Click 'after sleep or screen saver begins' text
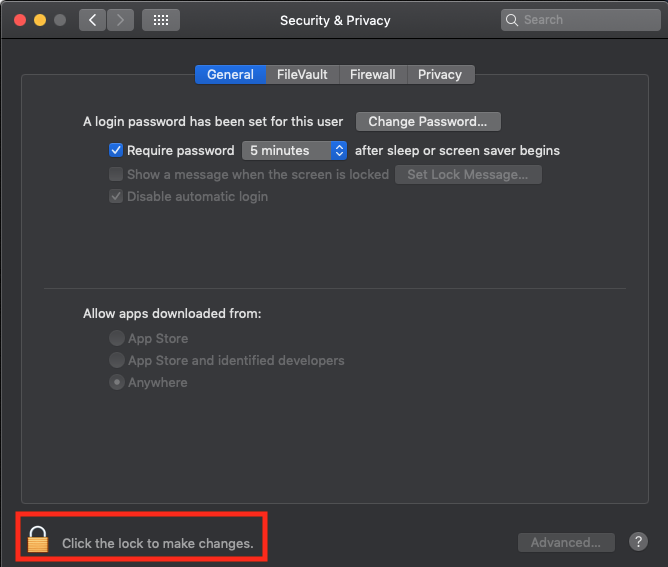This screenshot has height=567, width=668. pyautogui.click(x=457, y=150)
